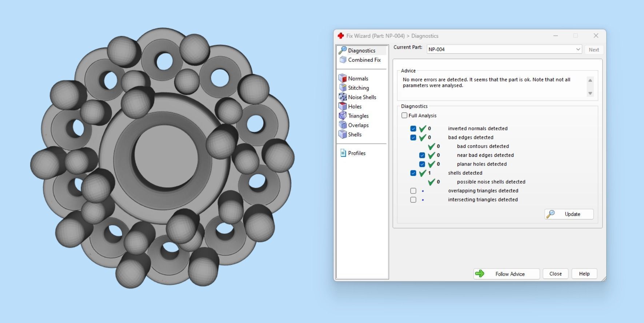This screenshot has width=644, height=323.
Task: Uncheck the shells detected checkbox
Action: pos(413,173)
